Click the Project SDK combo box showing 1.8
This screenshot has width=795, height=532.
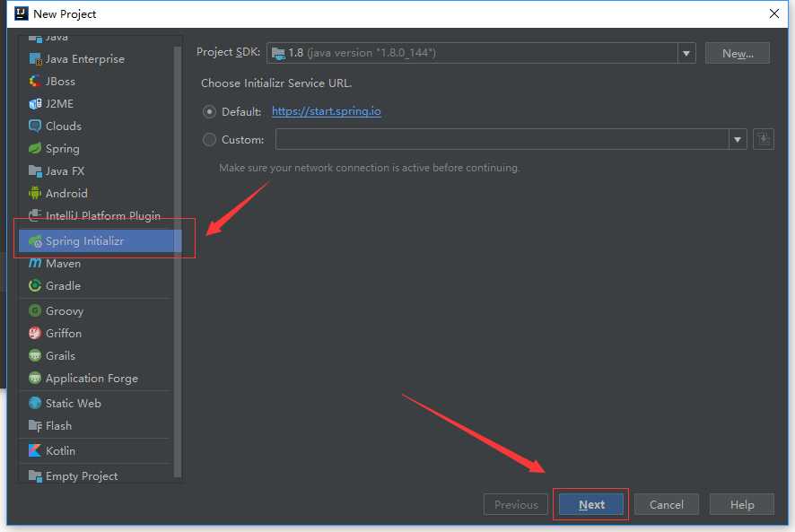(x=481, y=53)
